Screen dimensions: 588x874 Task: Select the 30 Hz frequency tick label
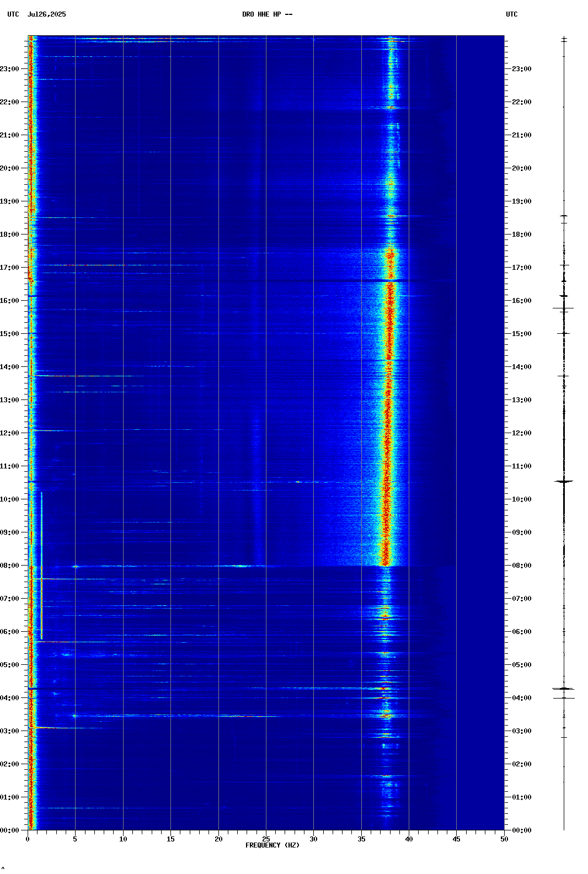[313, 839]
